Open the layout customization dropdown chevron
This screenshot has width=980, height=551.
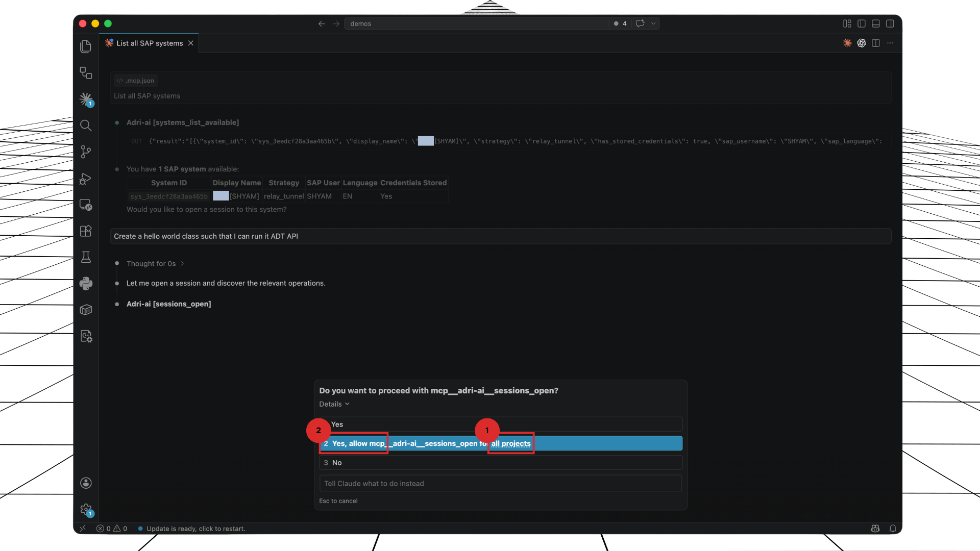click(x=654, y=23)
